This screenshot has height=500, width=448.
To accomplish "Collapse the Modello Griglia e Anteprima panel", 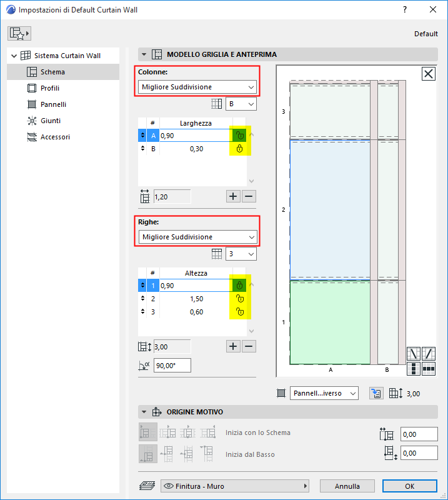I will (x=144, y=54).
